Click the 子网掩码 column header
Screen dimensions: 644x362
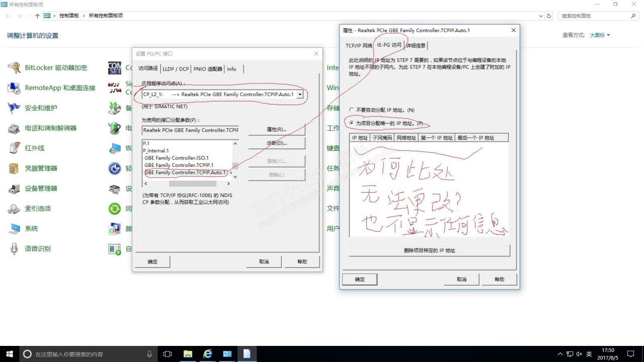coord(382,137)
